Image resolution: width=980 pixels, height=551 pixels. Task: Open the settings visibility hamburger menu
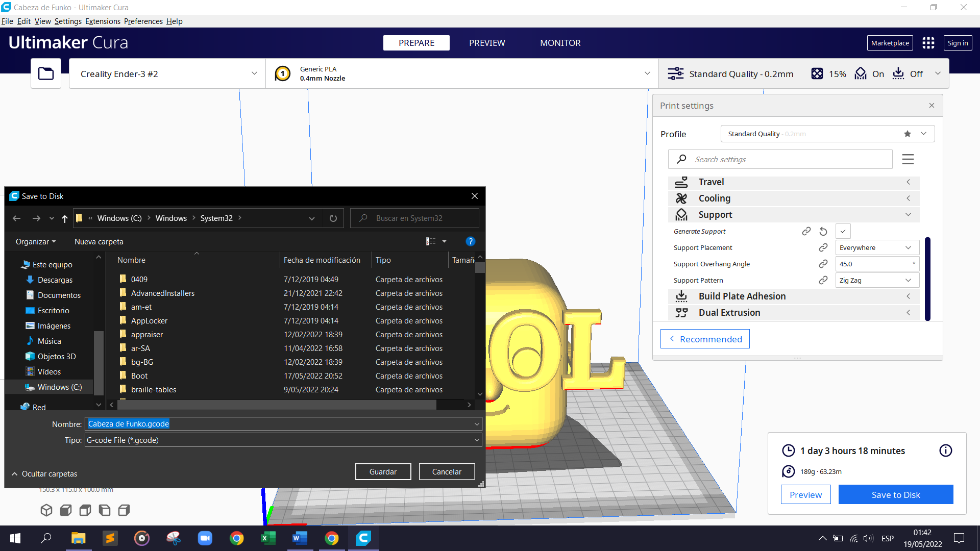coord(908,159)
